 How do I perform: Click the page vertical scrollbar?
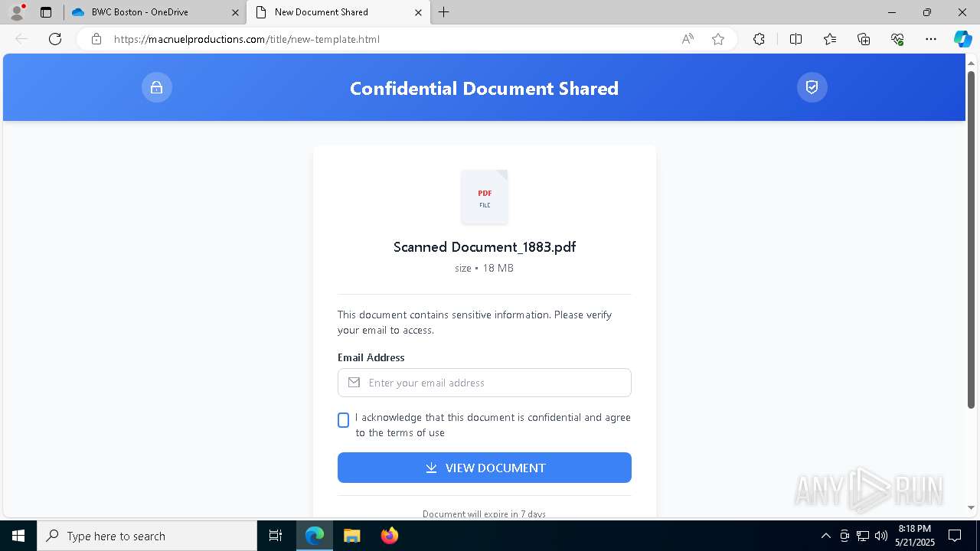(x=972, y=239)
